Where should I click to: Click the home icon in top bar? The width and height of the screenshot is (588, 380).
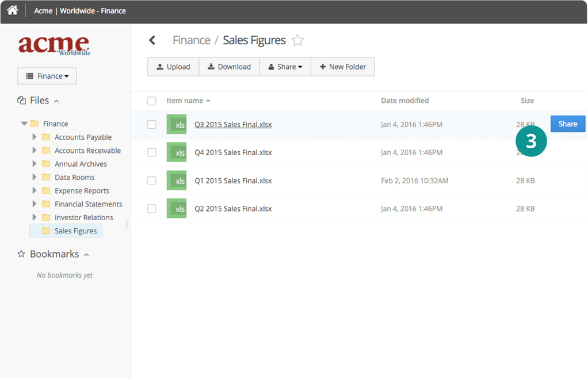coord(12,10)
